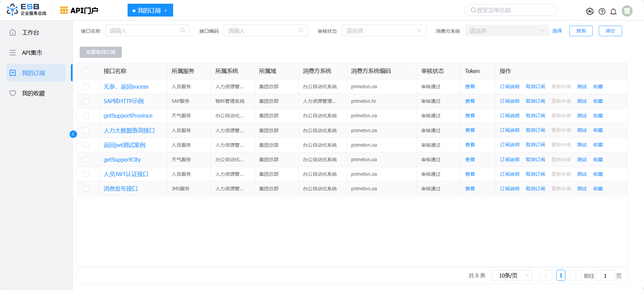Collapse the sidebar with the arrow button
Image resolution: width=644 pixels, height=290 pixels.
point(73,134)
